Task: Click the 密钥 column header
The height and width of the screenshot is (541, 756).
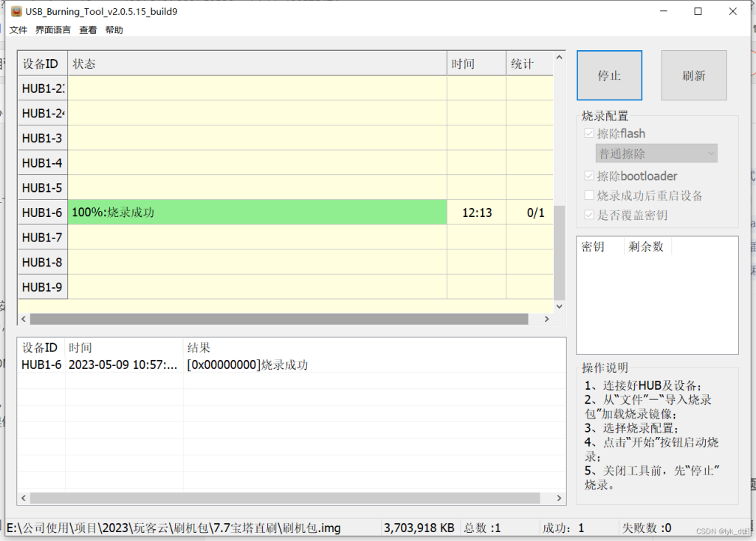Action: [600, 247]
